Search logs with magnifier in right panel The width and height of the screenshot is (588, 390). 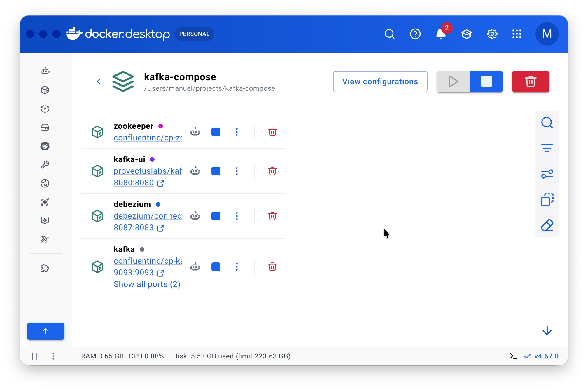coord(547,123)
